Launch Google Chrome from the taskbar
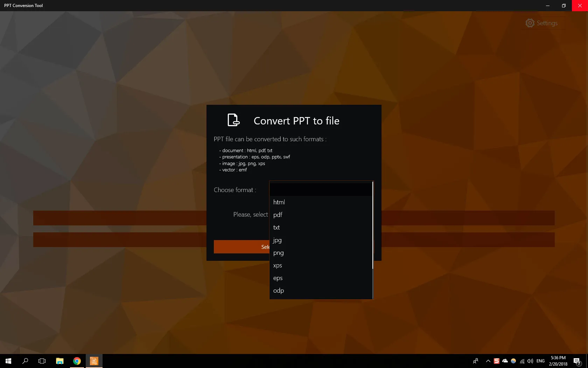 77,361
